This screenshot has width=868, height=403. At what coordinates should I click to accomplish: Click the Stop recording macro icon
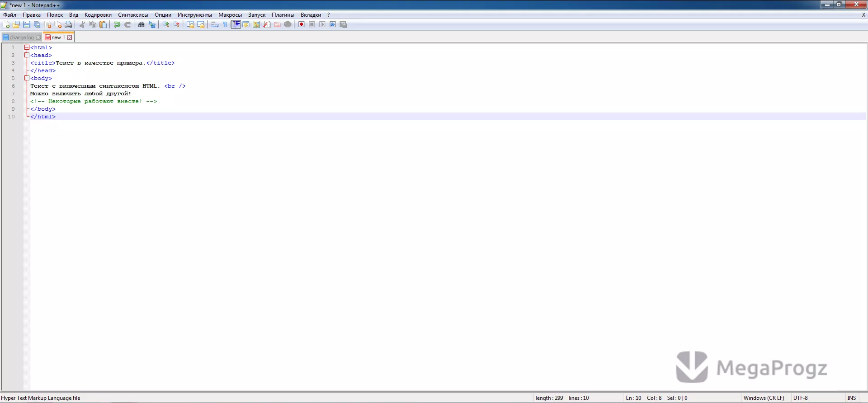[x=312, y=24]
